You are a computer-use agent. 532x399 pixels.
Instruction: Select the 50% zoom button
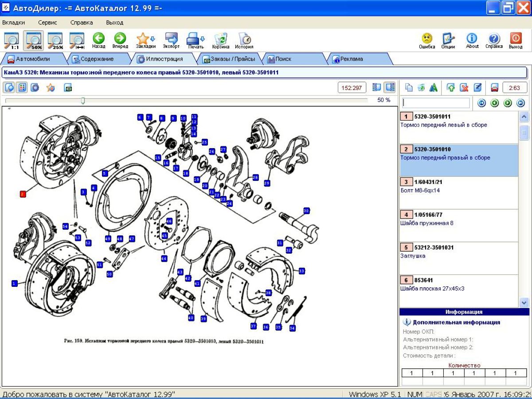pyautogui.click(x=33, y=40)
